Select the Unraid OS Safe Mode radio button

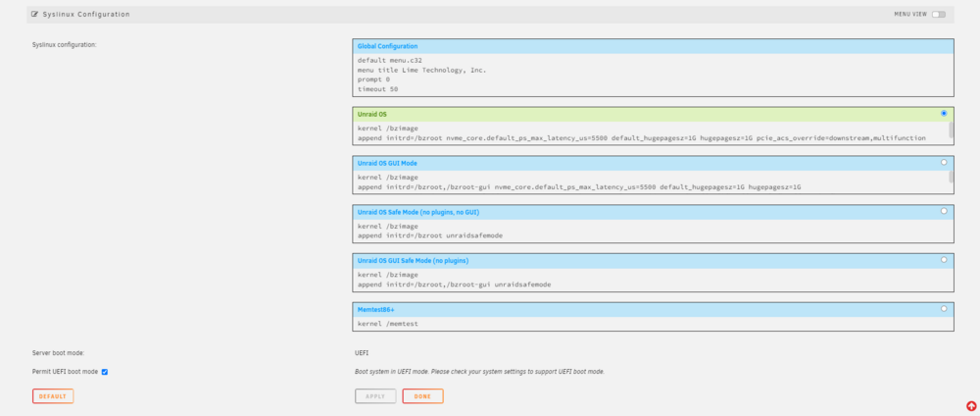[x=944, y=211]
